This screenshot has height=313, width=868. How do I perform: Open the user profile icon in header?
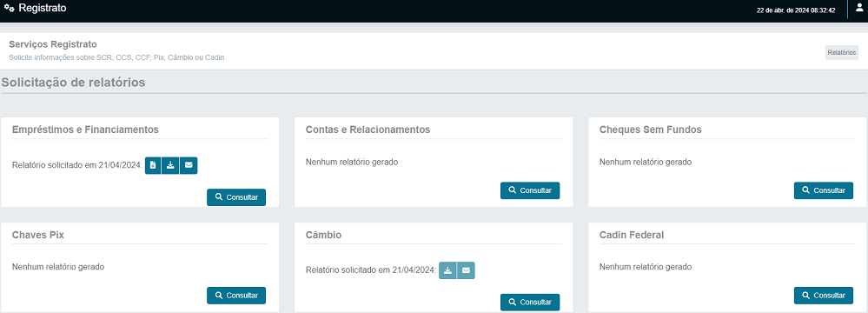pyautogui.click(x=859, y=7)
